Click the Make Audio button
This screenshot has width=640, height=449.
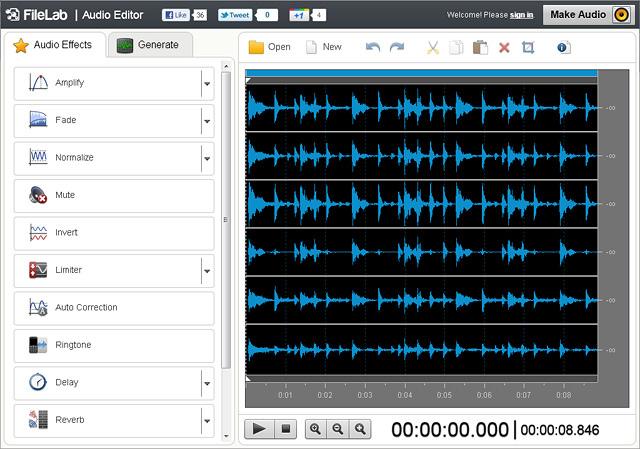tap(589, 15)
